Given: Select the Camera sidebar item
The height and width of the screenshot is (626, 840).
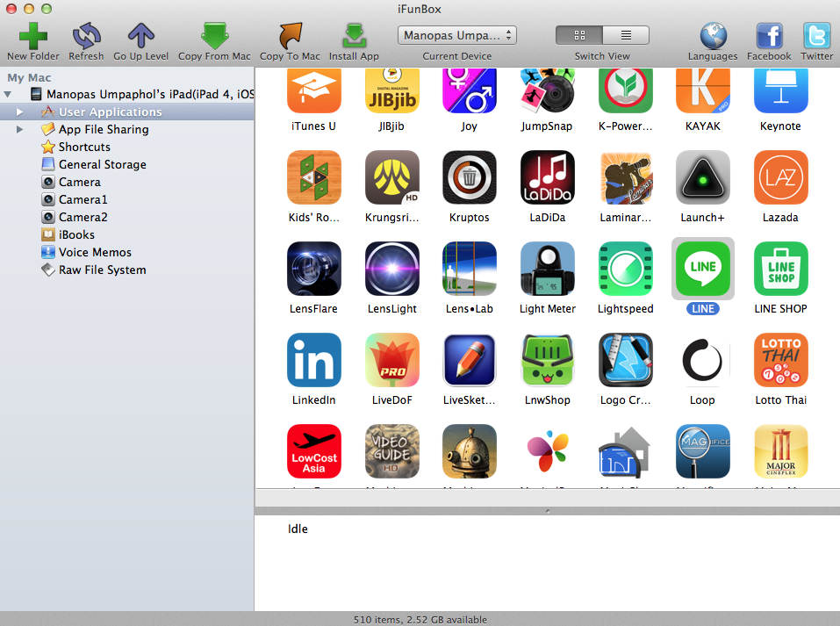Looking at the screenshot, I should tap(79, 183).
